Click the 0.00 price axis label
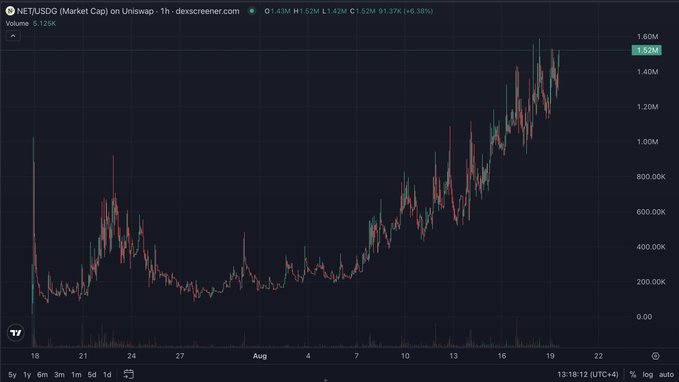 tap(644, 317)
